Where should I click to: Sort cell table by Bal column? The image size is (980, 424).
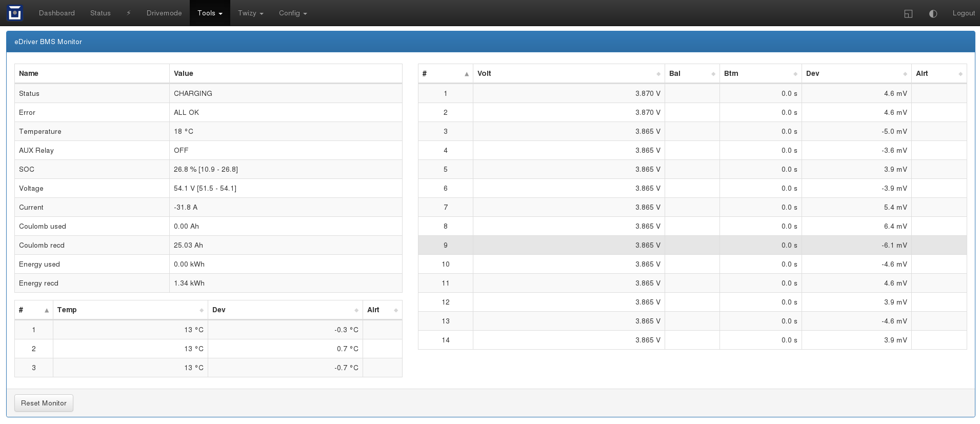tap(691, 73)
